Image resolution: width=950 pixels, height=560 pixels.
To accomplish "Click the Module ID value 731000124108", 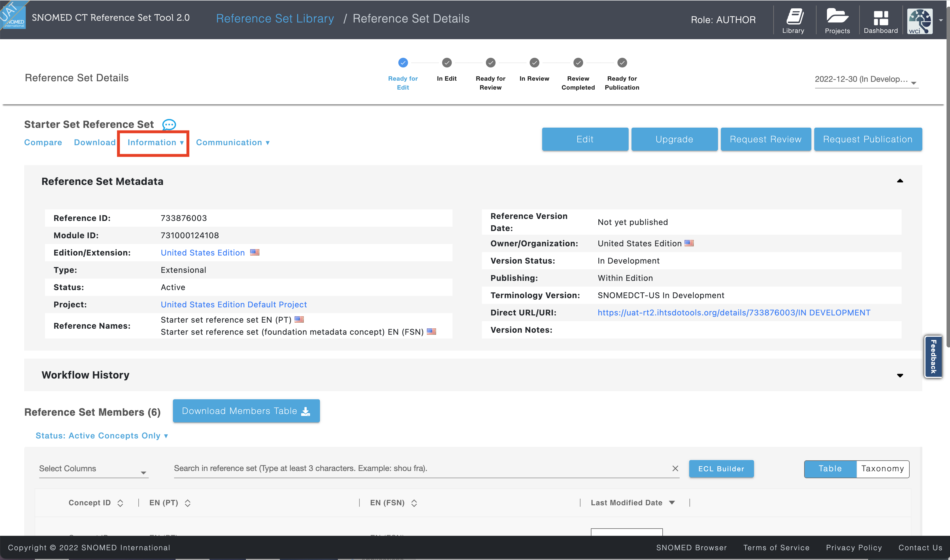I will 190,235.
